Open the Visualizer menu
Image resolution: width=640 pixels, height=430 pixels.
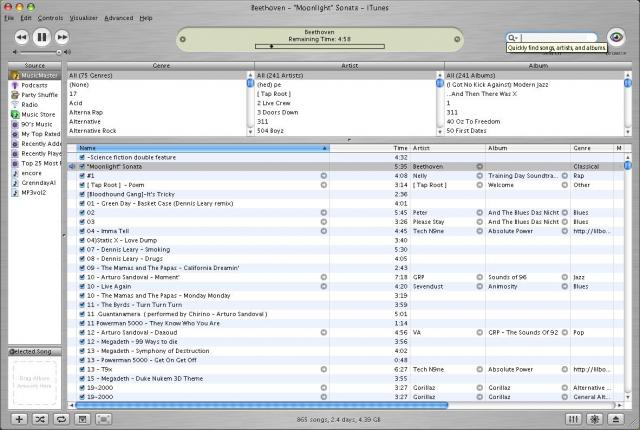[x=84, y=18]
